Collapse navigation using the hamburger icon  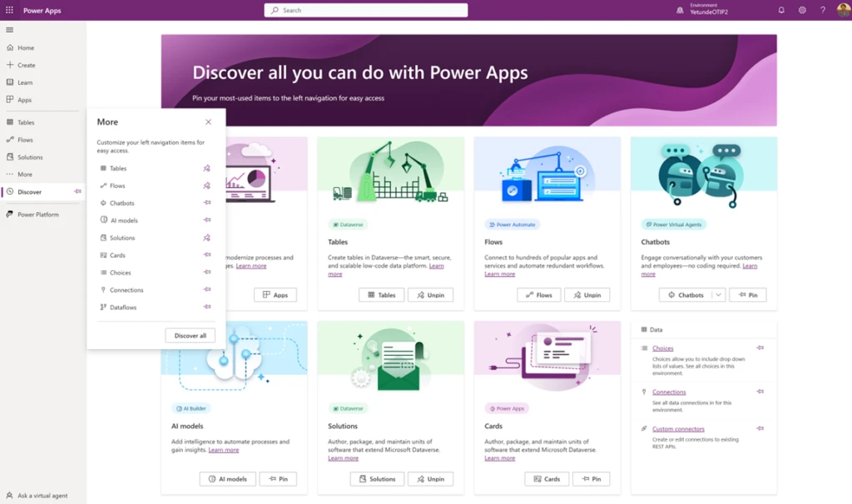pyautogui.click(x=10, y=30)
